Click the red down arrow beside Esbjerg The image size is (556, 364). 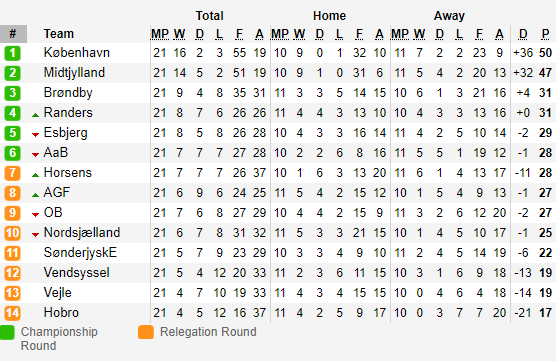pyautogui.click(x=35, y=135)
